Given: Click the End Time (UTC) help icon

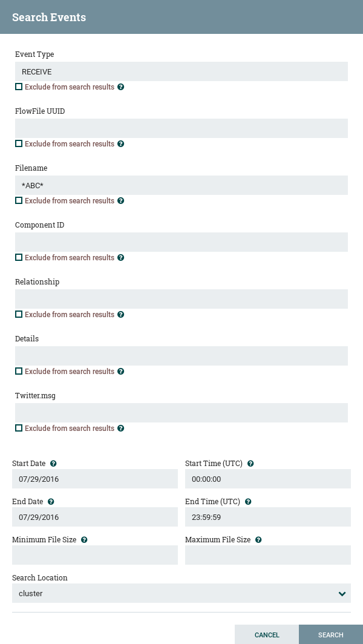Looking at the screenshot, I should click(248, 502).
